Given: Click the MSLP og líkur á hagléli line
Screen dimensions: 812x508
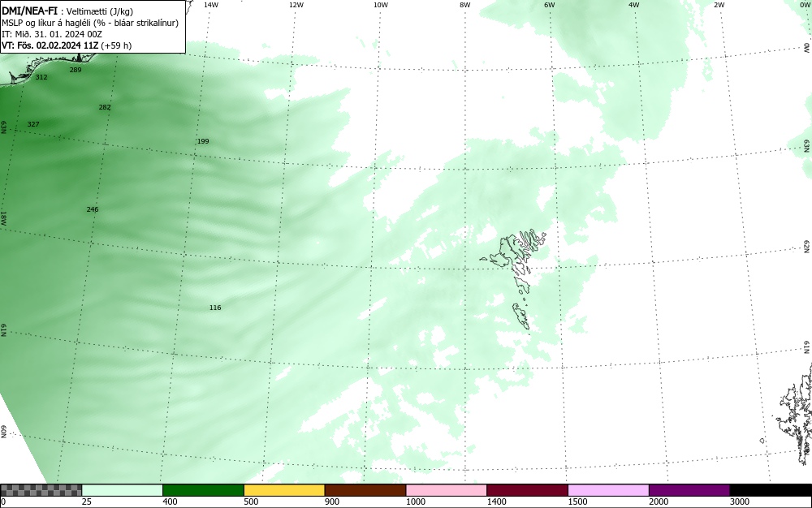Looking at the screenshot, I should click(90, 23).
